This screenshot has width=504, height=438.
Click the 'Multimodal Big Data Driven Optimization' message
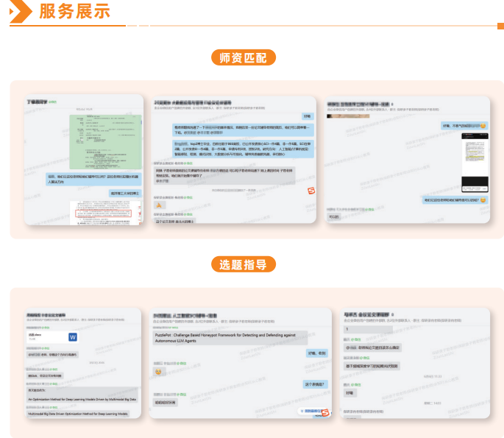tap(77, 414)
